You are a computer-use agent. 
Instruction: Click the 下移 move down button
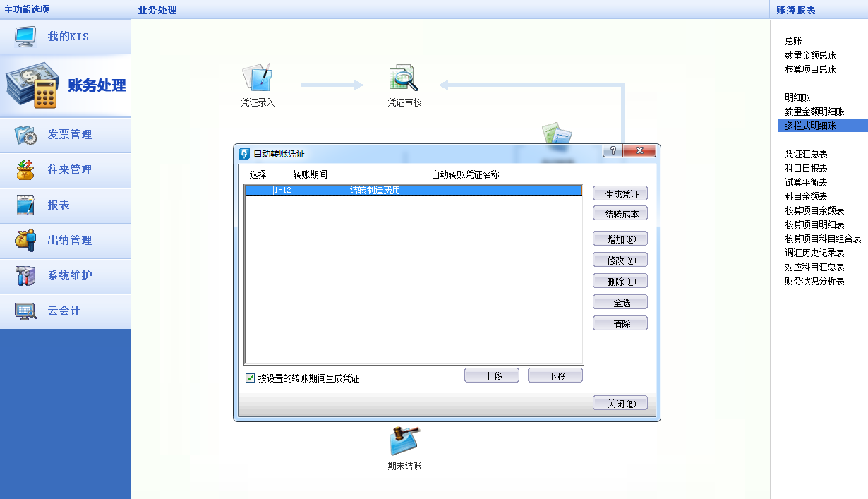coord(555,375)
